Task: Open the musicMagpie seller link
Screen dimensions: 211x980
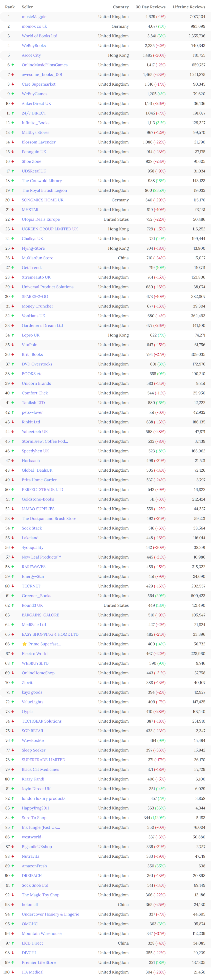Action: (34, 17)
